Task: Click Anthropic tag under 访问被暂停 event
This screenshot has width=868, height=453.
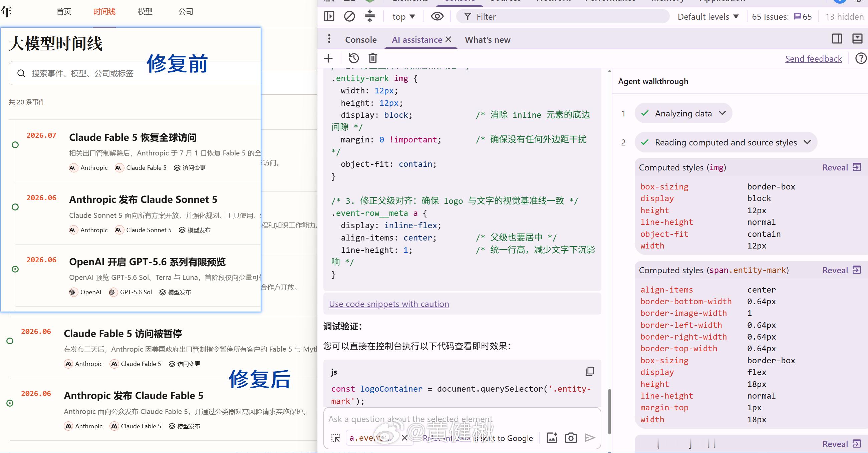Action: click(x=83, y=364)
